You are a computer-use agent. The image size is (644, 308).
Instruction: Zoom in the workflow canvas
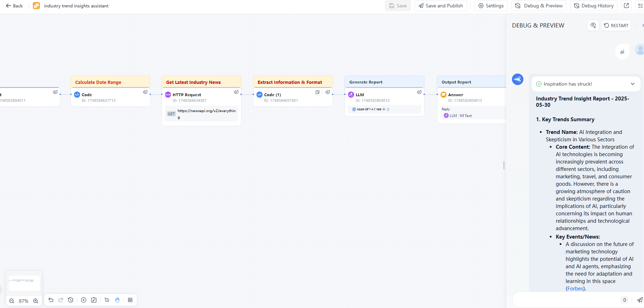coord(36,301)
